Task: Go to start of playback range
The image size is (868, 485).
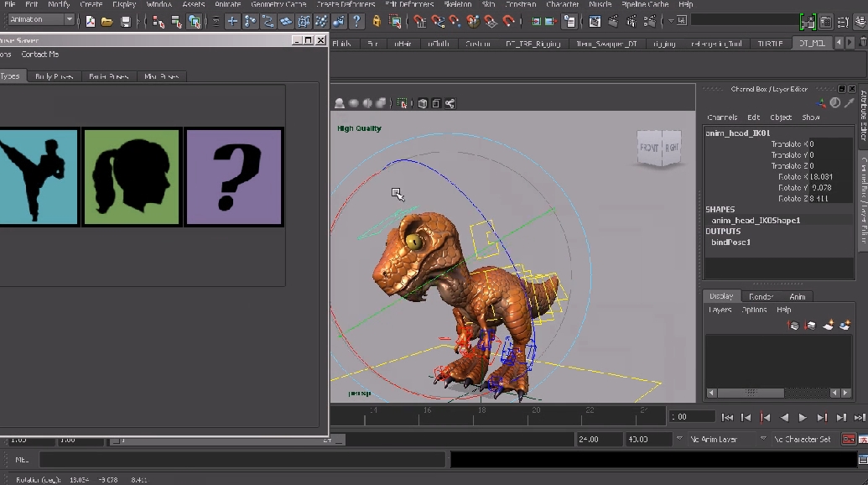Action: coord(727,418)
